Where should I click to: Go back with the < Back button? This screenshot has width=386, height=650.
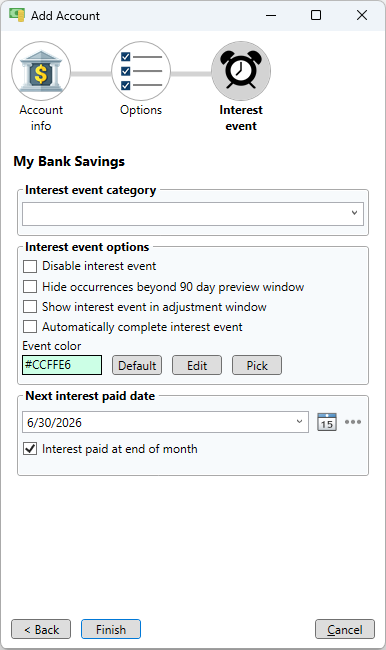41,629
